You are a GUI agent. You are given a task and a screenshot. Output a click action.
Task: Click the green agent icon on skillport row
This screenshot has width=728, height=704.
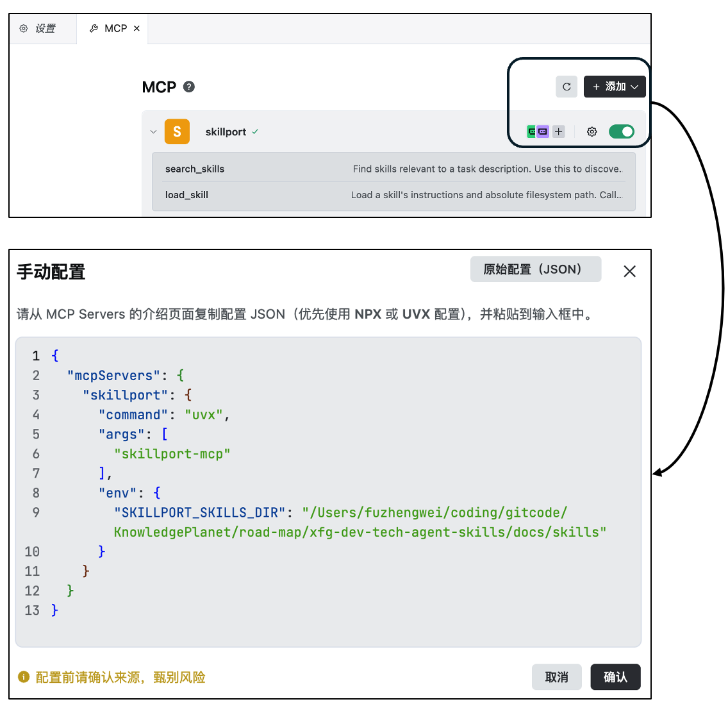(531, 131)
